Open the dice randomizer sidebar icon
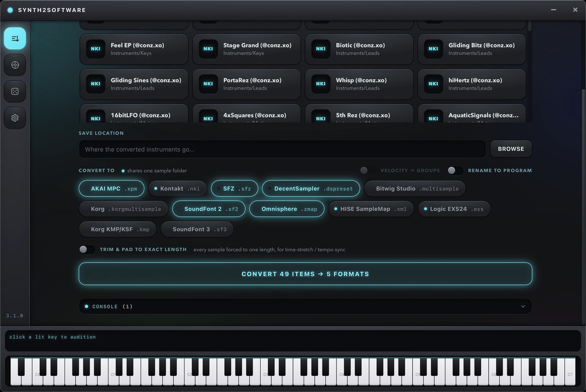 coord(15,92)
